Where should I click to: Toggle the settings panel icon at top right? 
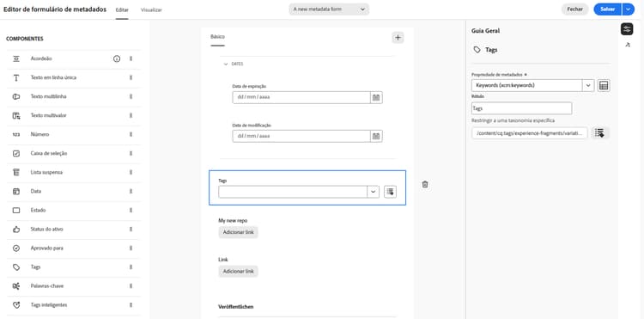click(x=627, y=28)
